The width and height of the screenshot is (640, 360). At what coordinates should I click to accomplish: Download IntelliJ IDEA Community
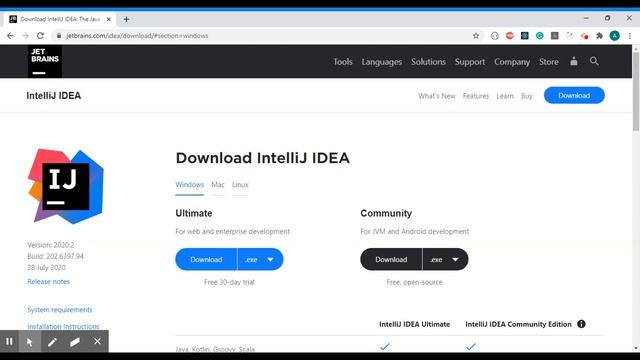click(x=391, y=260)
